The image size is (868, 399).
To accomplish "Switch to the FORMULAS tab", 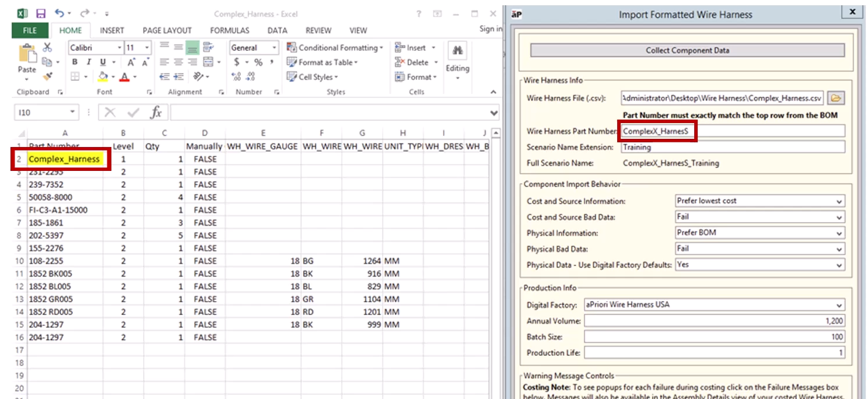I will [230, 30].
